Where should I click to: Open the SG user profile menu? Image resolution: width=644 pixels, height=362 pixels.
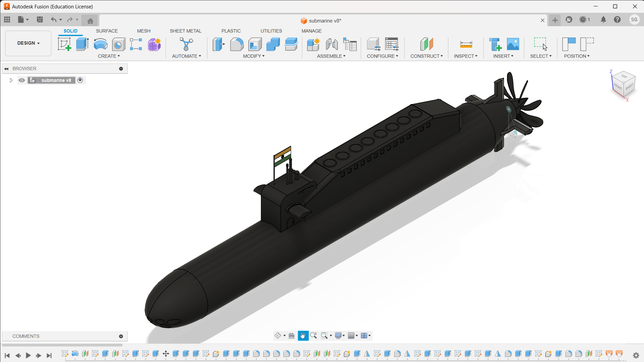(x=634, y=19)
